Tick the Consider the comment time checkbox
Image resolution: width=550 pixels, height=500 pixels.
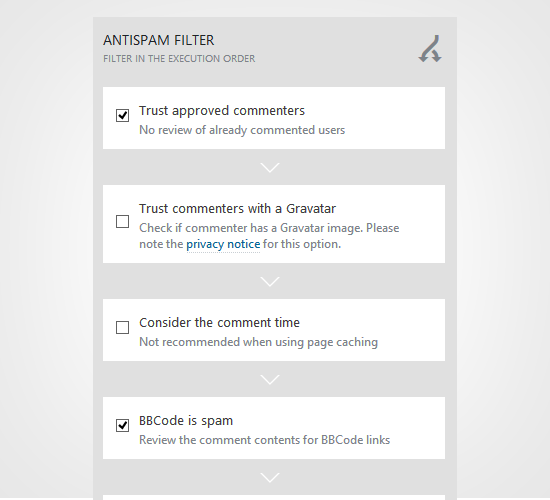(122, 327)
